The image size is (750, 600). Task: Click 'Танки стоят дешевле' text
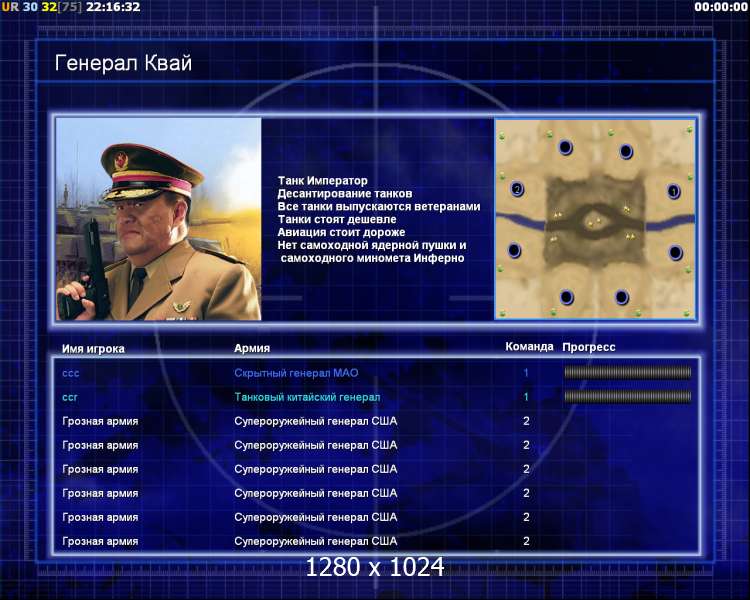(x=337, y=220)
